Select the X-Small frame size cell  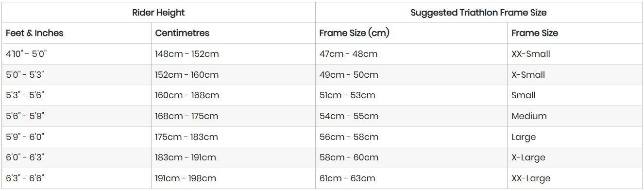(x=575, y=75)
